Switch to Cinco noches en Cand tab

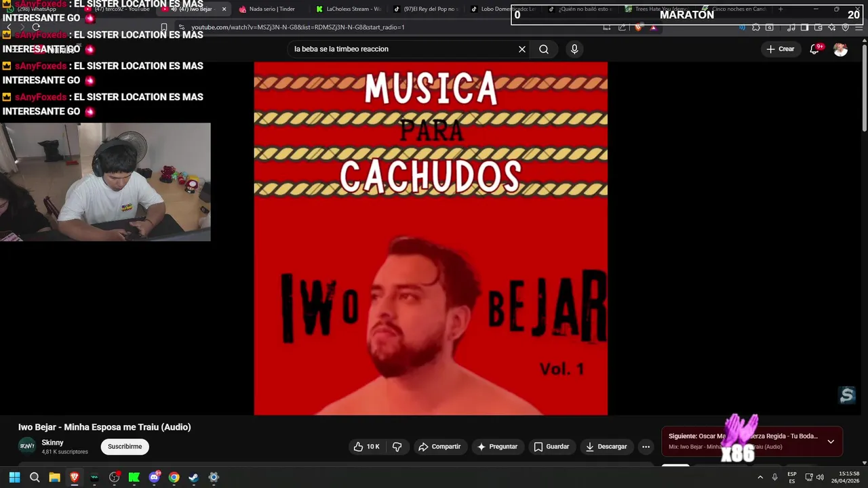click(734, 9)
